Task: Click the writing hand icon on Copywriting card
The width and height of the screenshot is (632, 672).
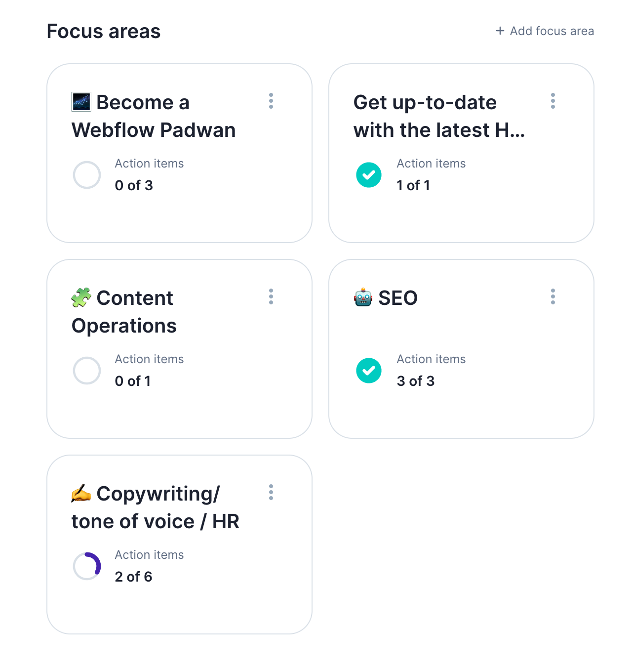Action: click(81, 493)
